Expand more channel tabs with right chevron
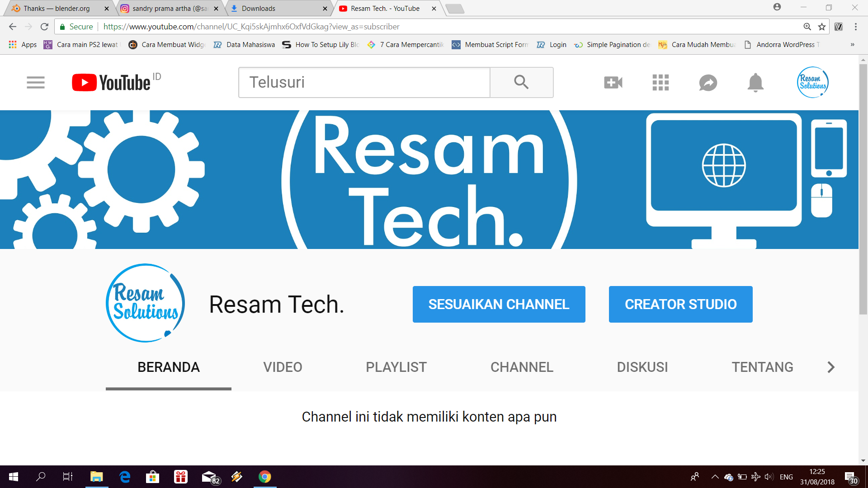Image resolution: width=868 pixels, height=488 pixels. pos(831,367)
